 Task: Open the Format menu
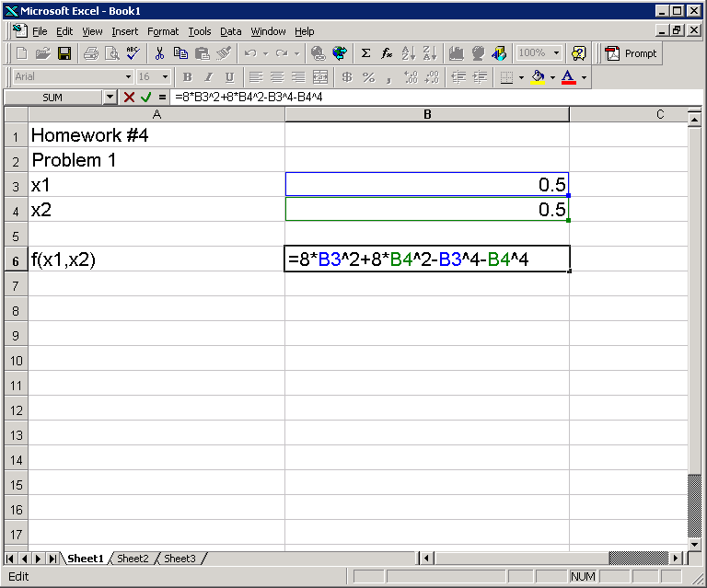click(x=163, y=31)
